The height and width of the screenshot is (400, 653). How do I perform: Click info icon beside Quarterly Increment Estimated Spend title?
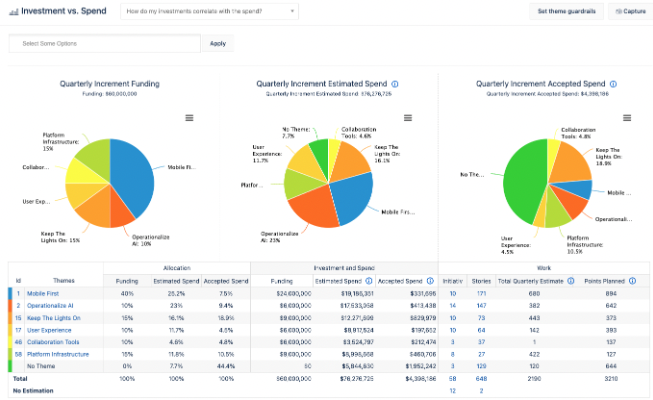[395, 84]
